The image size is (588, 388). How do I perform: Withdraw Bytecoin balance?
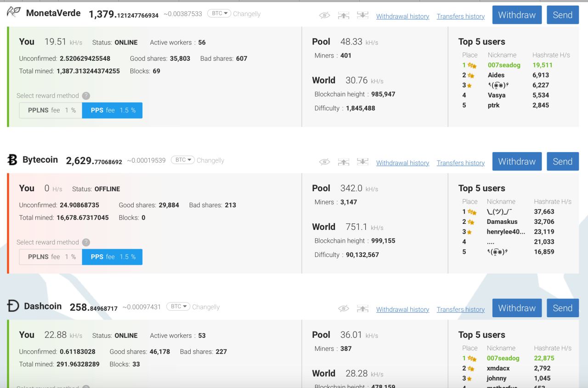pos(517,161)
